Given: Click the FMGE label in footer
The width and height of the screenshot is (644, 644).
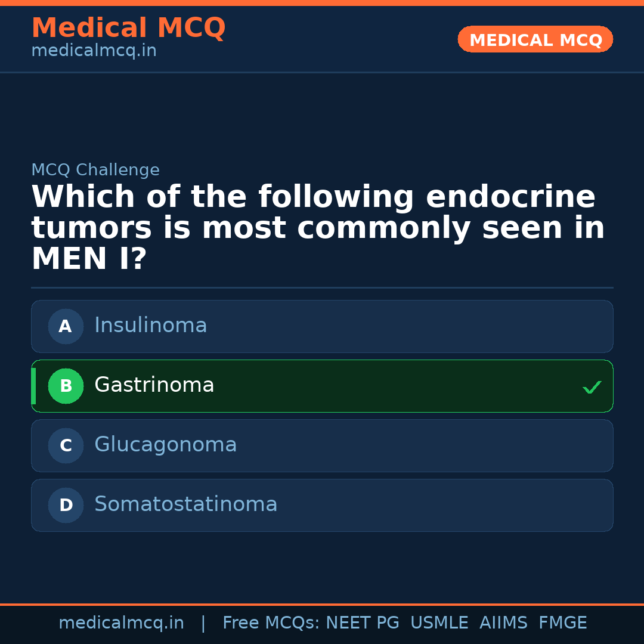Looking at the screenshot, I should pyautogui.click(x=562, y=623).
